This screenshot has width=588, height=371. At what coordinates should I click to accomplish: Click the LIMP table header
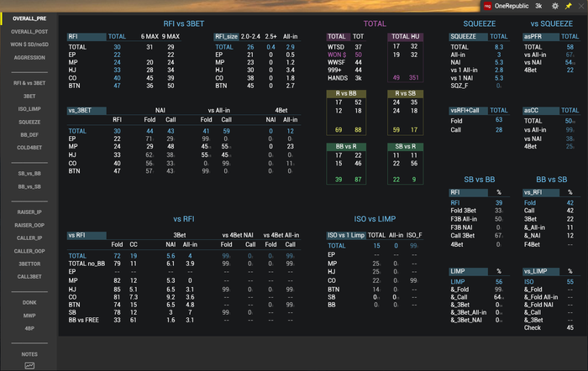[x=468, y=271]
